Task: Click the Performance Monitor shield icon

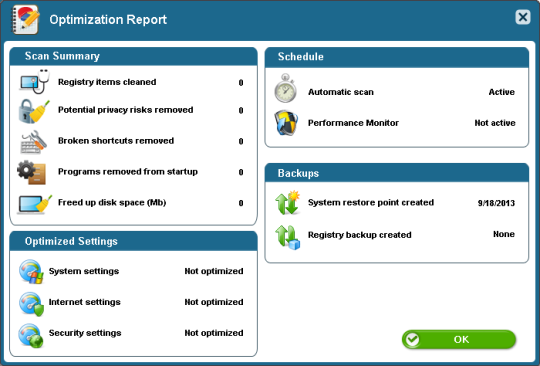Action: pyautogui.click(x=286, y=123)
